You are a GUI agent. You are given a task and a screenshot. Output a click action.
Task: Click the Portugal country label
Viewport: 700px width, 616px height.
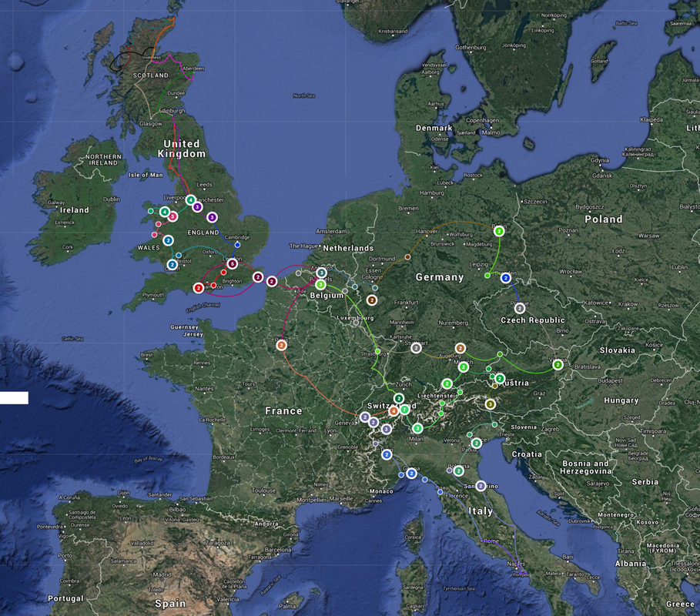click(65, 598)
